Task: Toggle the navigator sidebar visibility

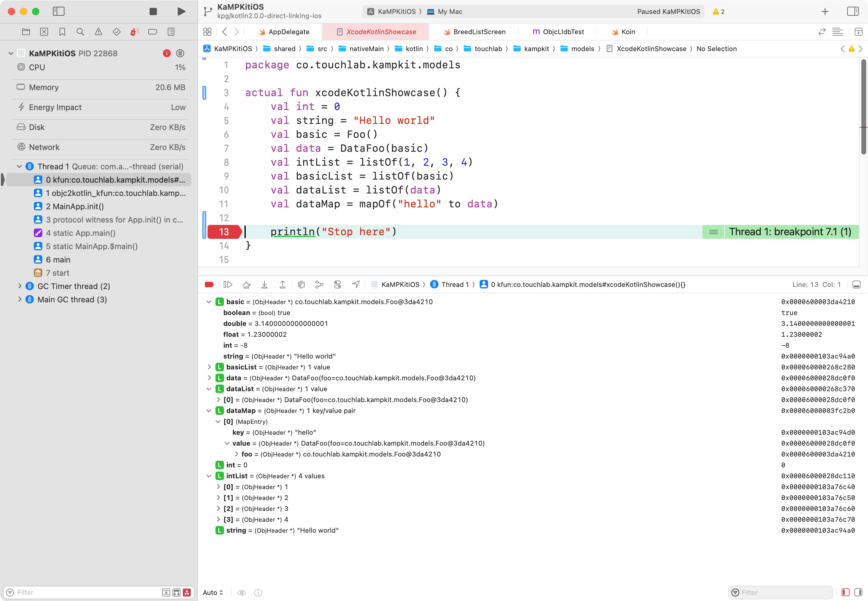Action: coord(58,11)
